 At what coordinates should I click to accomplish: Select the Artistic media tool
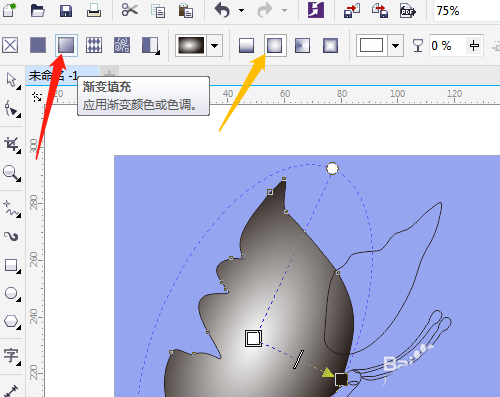tap(11, 237)
